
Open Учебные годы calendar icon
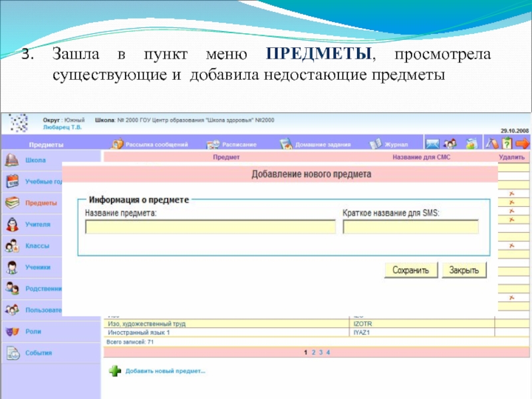(11, 182)
